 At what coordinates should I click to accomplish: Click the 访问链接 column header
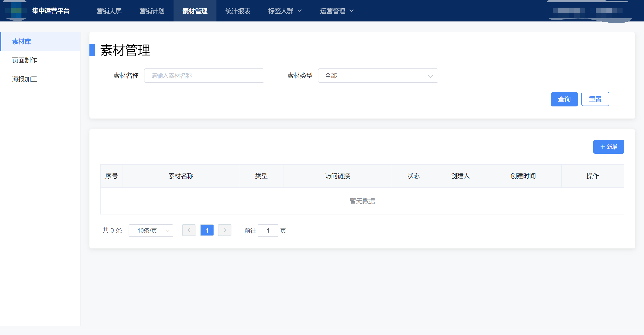337,176
